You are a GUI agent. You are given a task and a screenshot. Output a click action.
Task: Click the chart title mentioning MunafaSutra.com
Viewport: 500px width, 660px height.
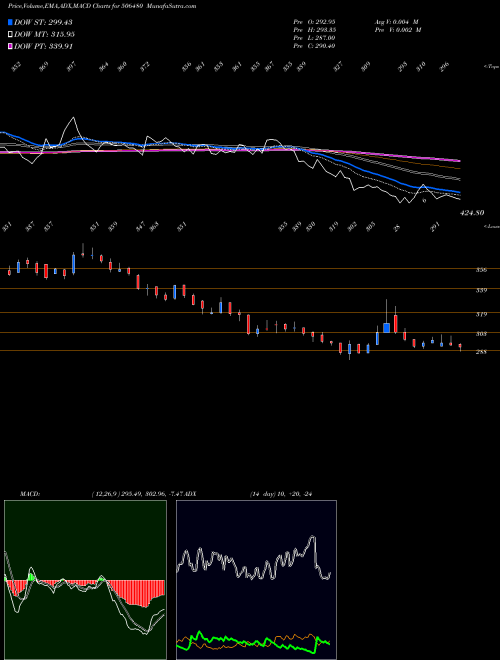coord(102,6)
